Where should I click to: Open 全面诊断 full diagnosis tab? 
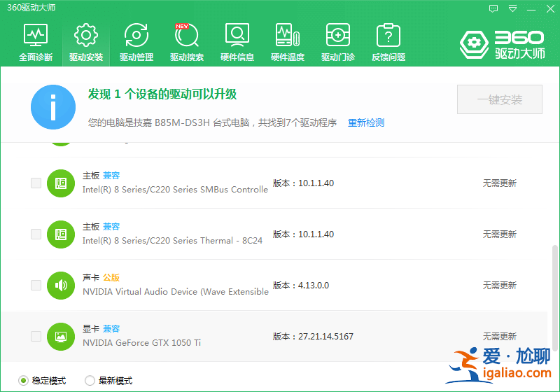click(36, 43)
